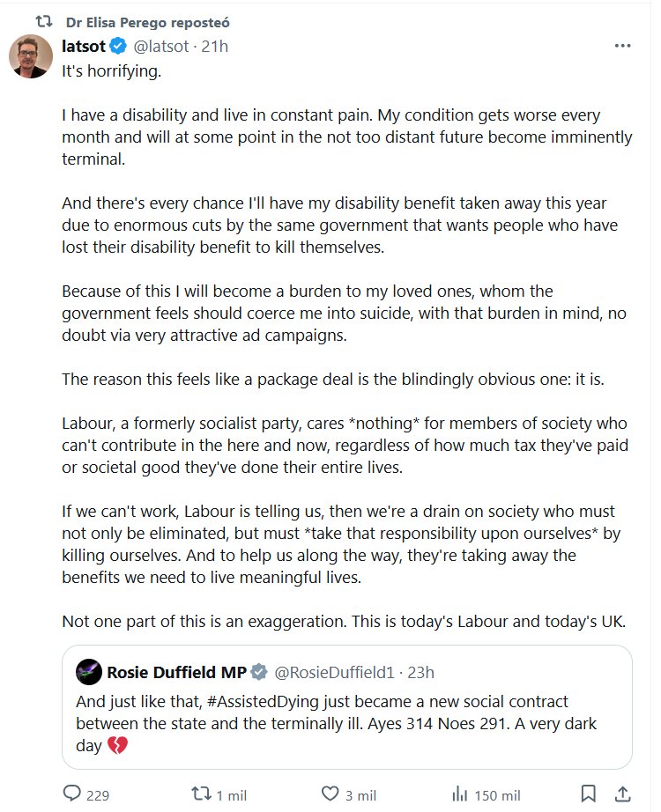
Task: Click the reply comment icon
Action: pyautogui.click(x=72, y=794)
